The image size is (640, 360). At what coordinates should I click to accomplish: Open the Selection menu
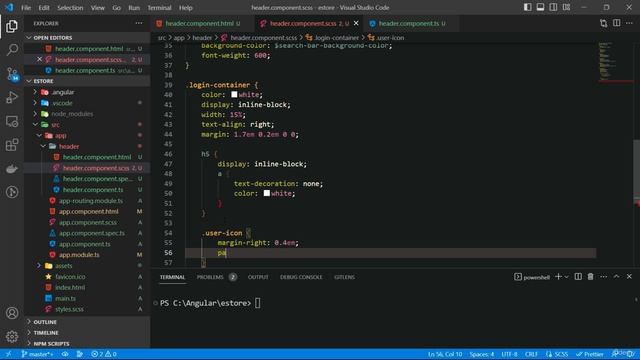(x=70, y=7)
